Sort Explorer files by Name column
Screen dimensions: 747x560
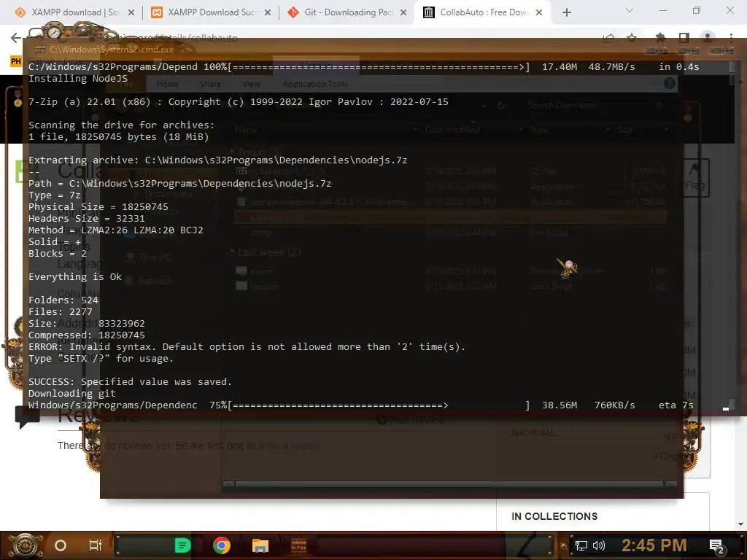coord(247,130)
